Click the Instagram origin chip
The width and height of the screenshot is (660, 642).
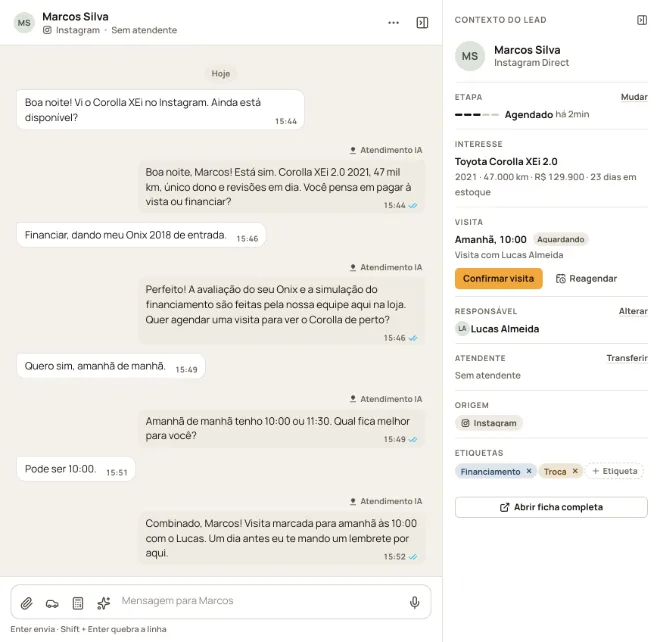(488, 423)
